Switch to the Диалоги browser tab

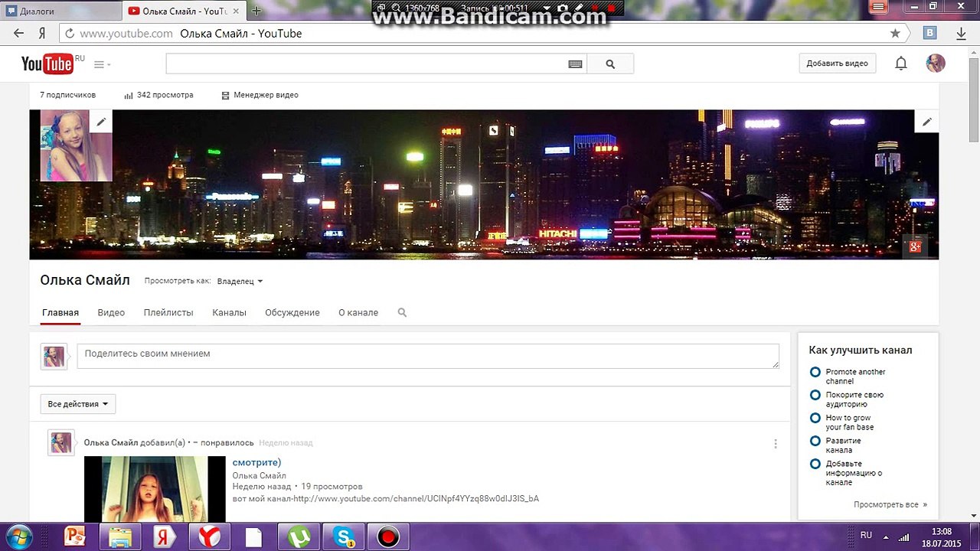pyautogui.click(x=60, y=11)
